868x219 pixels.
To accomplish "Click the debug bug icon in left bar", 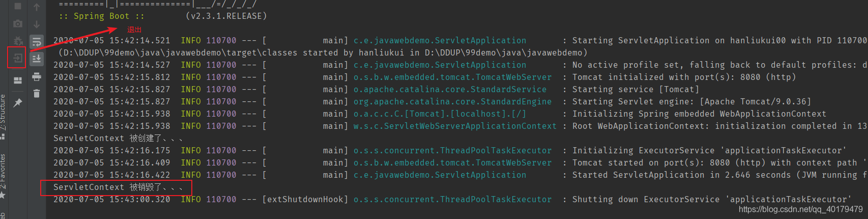I will [18, 41].
